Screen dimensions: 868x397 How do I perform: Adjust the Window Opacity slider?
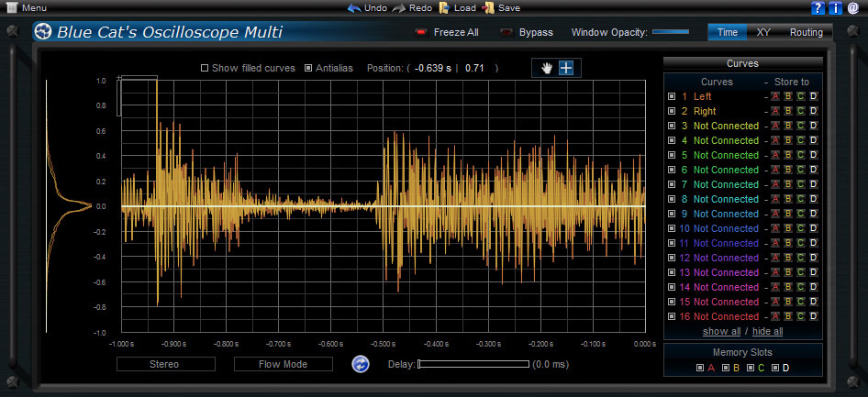point(671,32)
